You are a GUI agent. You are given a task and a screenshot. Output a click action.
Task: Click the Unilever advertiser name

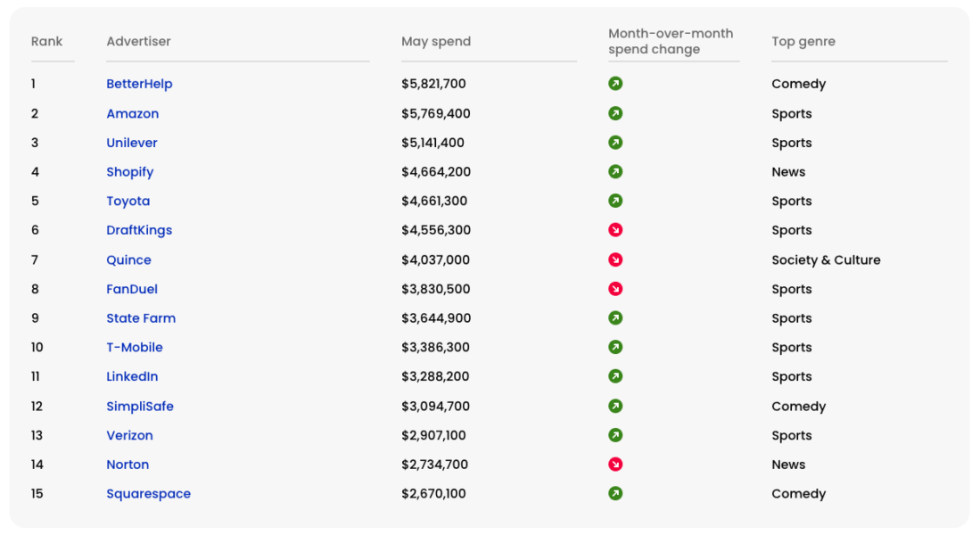pyautogui.click(x=132, y=143)
